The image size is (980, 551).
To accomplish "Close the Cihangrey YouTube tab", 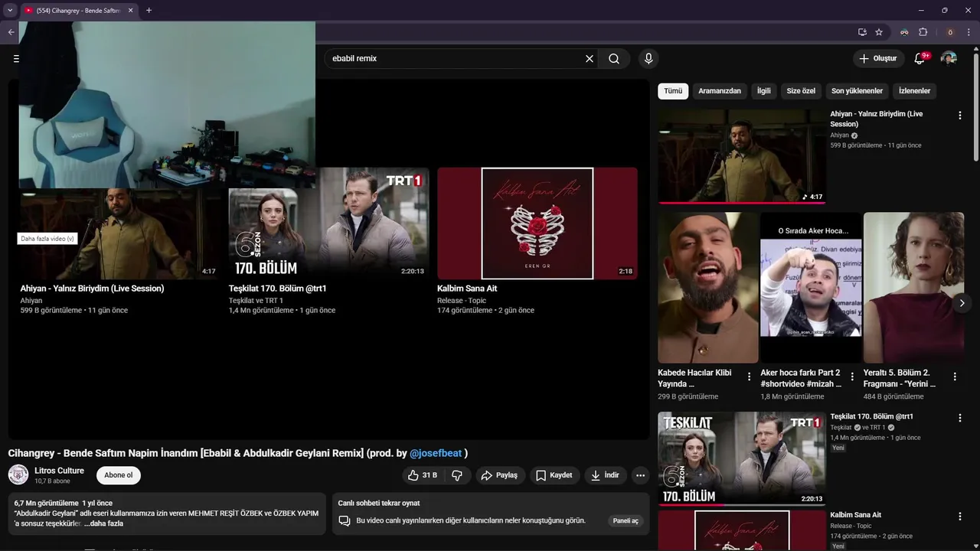I will [130, 10].
